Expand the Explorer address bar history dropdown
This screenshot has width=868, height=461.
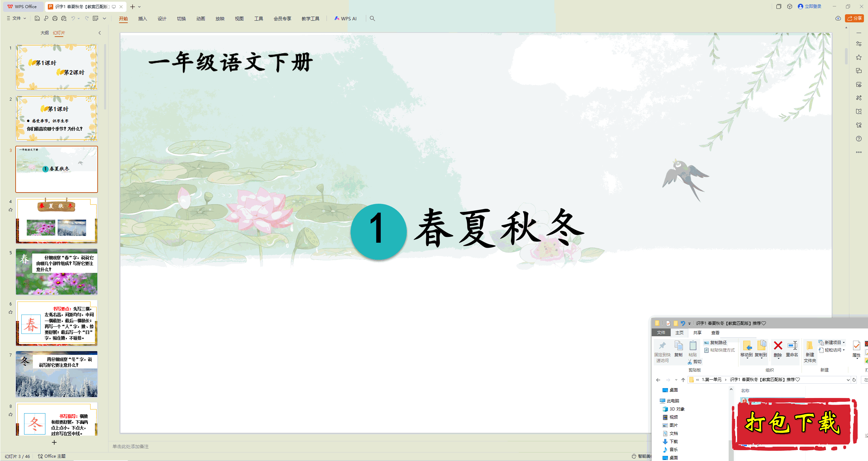(848, 380)
